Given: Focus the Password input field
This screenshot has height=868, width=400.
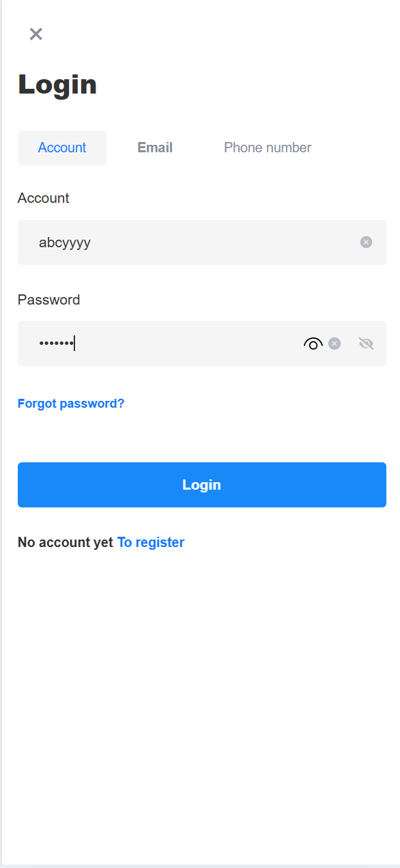Looking at the screenshot, I should pos(202,344).
